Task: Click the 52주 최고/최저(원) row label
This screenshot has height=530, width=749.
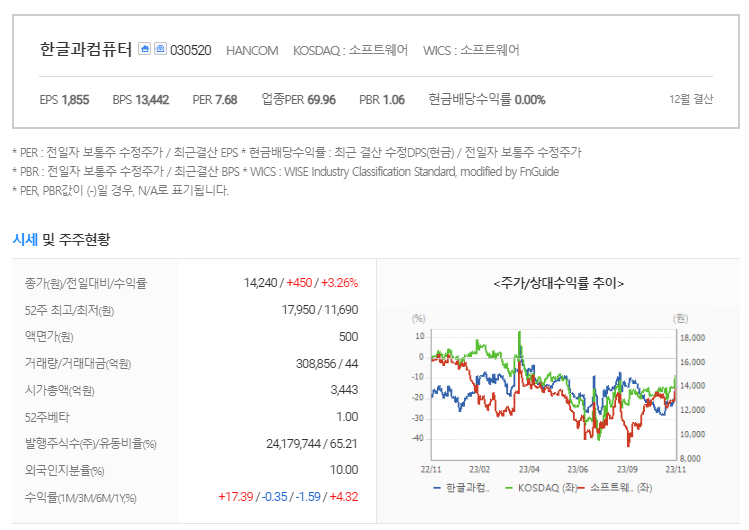Action: 69,310
